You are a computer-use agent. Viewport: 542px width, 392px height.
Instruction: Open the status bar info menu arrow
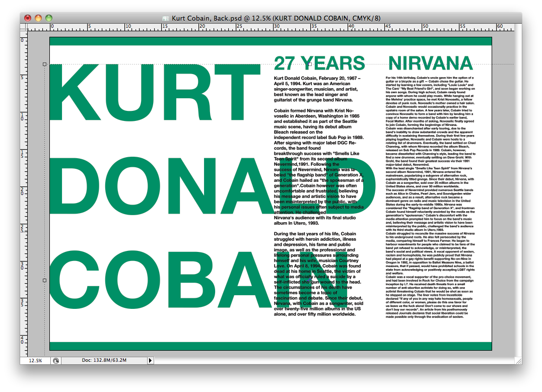coord(150,361)
